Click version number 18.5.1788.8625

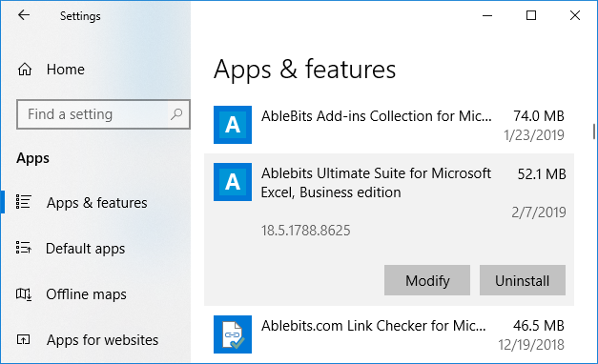[x=305, y=231]
